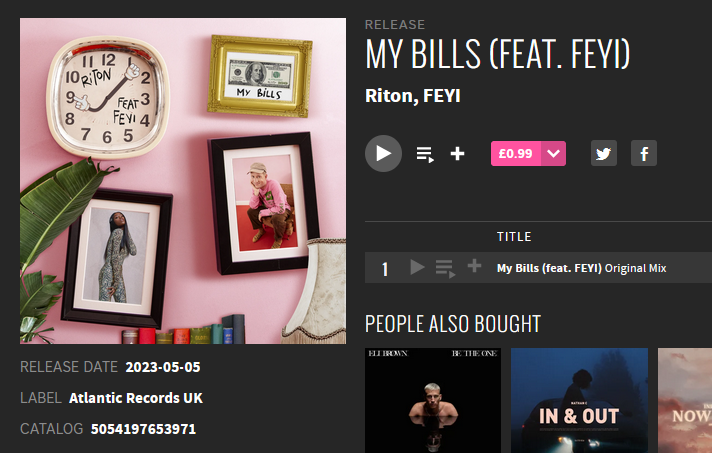Viewport: 712px width, 453px height.
Task: Open the Atlantic Records UK label page
Action: pyautogui.click(x=135, y=398)
